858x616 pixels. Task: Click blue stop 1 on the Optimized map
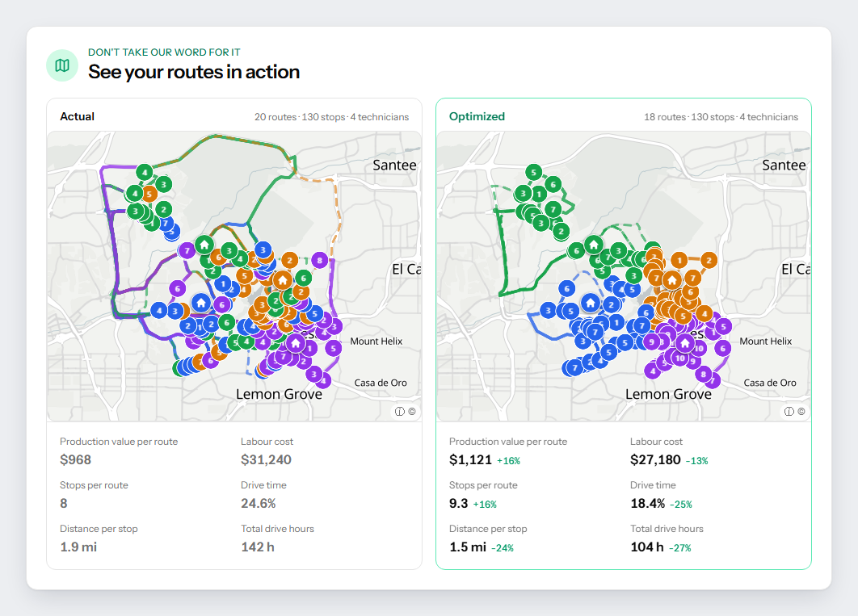[616, 322]
